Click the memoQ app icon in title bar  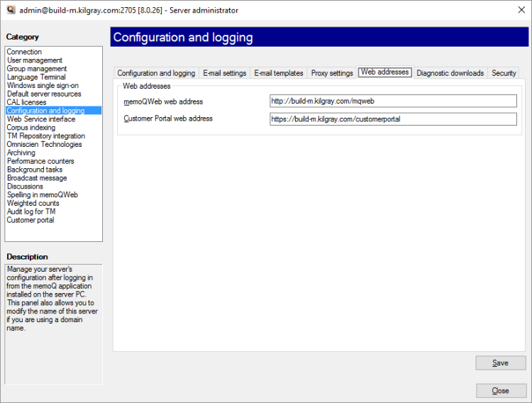9,11
